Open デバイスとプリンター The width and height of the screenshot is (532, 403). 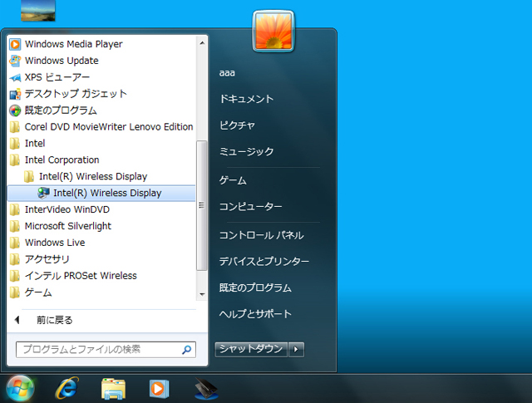coord(264,261)
